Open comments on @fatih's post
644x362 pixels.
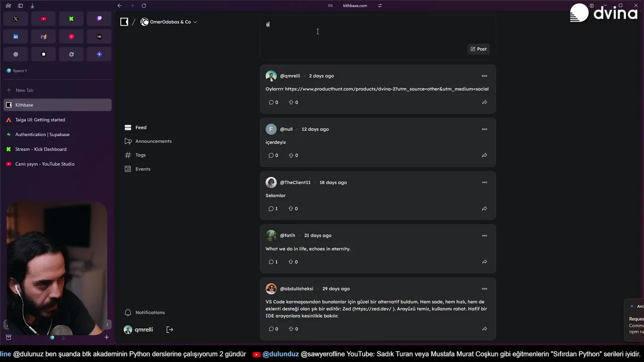(x=273, y=262)
